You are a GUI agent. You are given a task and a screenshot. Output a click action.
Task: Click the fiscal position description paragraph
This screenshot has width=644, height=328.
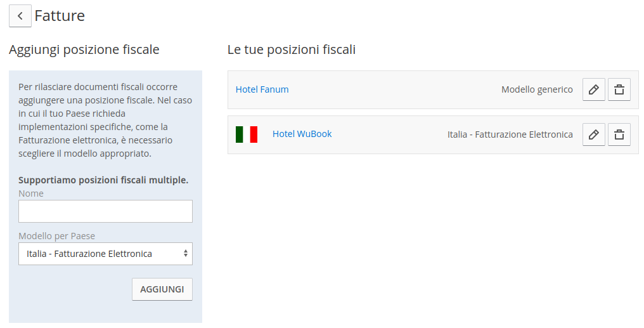click(105, 120)
